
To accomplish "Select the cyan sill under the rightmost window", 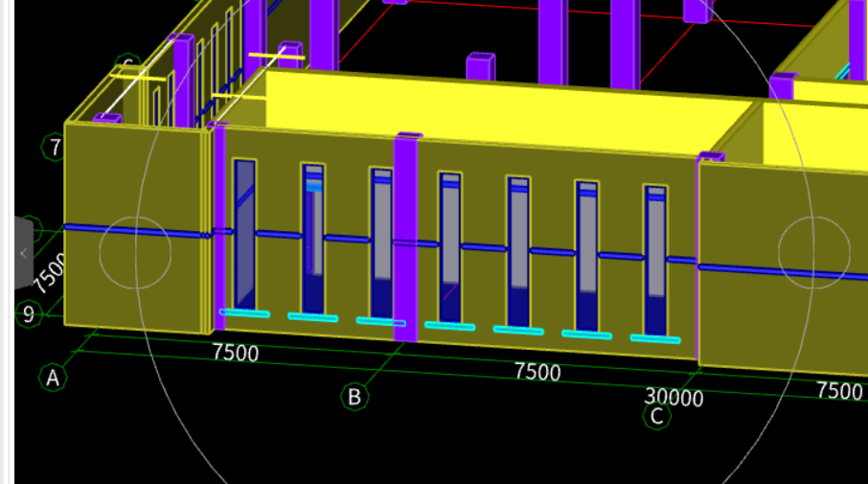I will click(x=655, y=339).
